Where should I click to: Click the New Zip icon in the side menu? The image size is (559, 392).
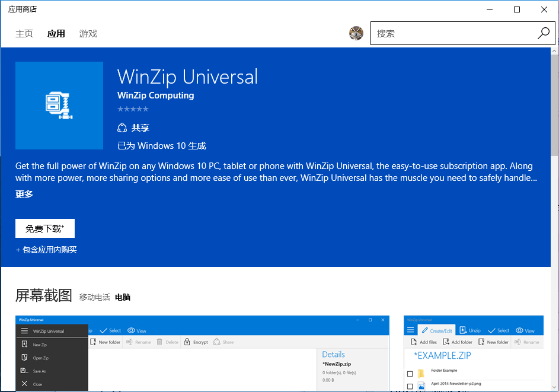click(x=24, y=344)
